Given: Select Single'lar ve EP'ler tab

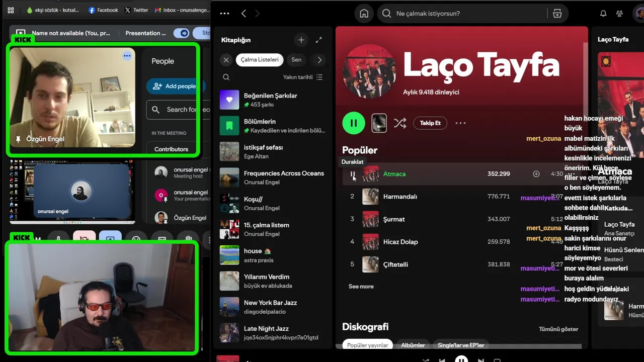Looking at the screenshot, I should coord(461,345).
